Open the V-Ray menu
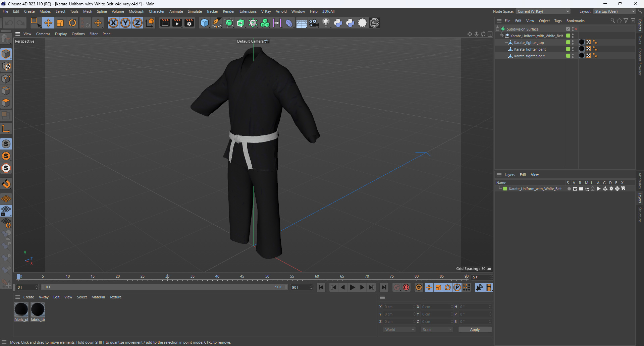The height and width of the screenshot is (346, 644). click(x=266, y=11)
